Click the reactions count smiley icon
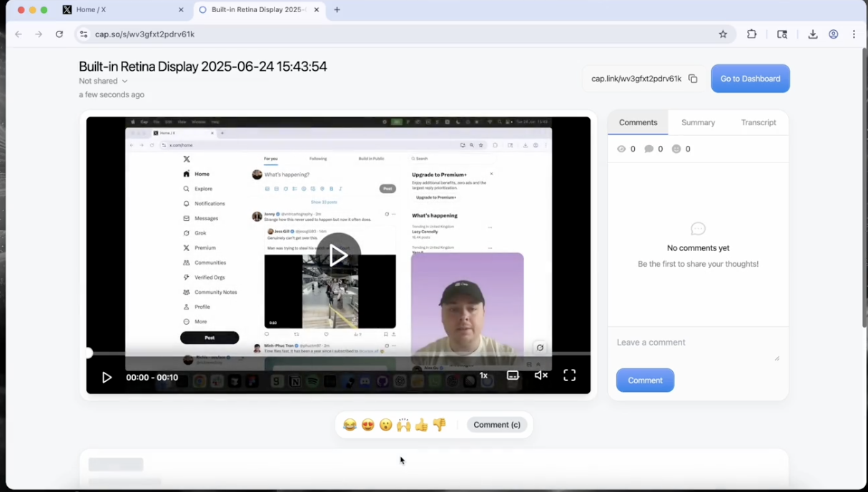Viewport: 868px width, 492px height. click(676, 149)
